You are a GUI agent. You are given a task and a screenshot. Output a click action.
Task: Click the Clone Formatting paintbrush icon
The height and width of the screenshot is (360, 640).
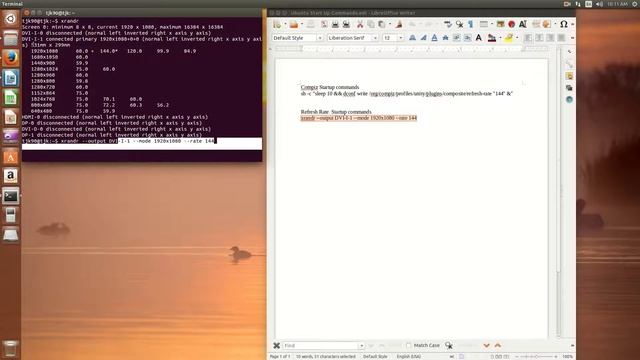point(399,24)
